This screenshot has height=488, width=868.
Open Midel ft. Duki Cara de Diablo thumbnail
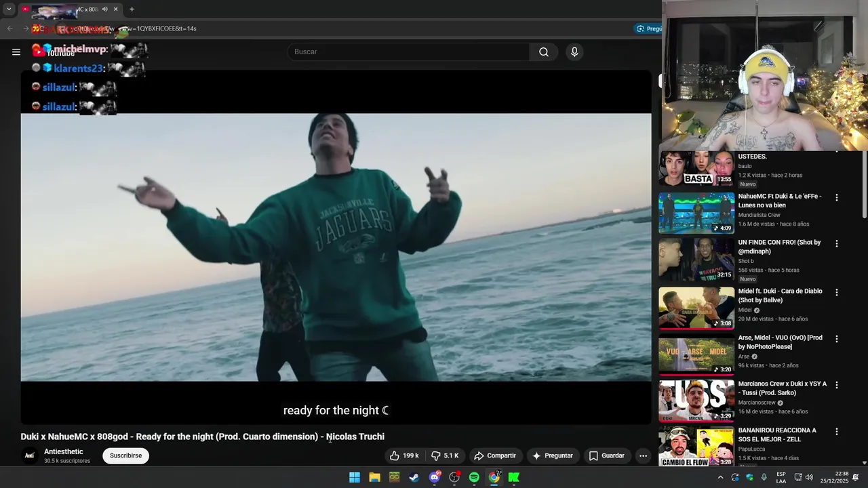tap(696, 308)
